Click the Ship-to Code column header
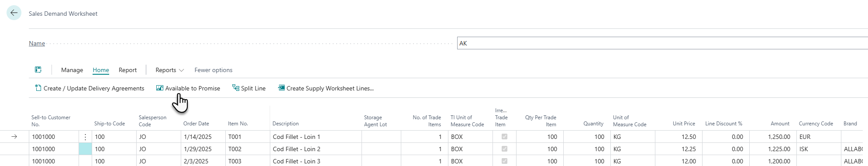Image resolution: width=868 pixels, height=166 pixels. [x=110, y=124]
